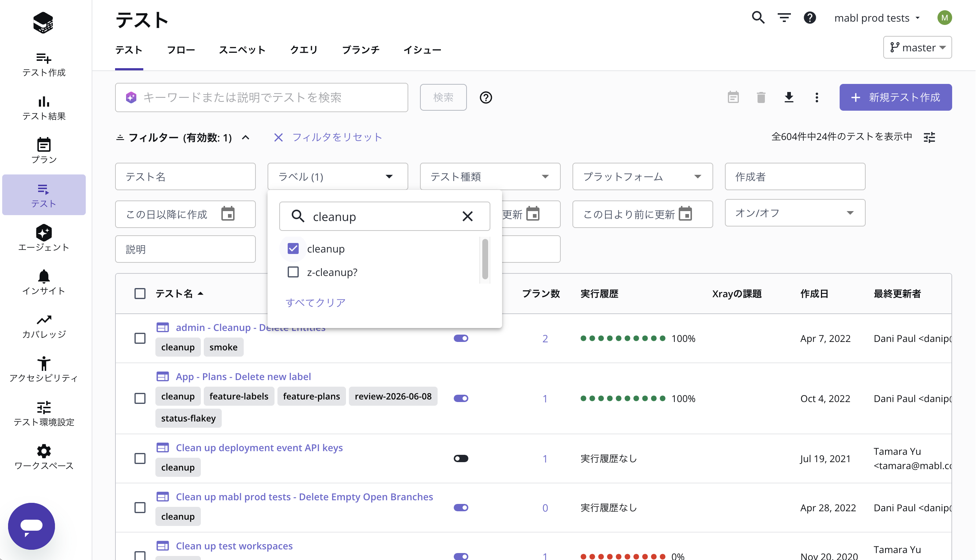
Task: Open カバレッジ in the sidebar
Action: [44, 327]
